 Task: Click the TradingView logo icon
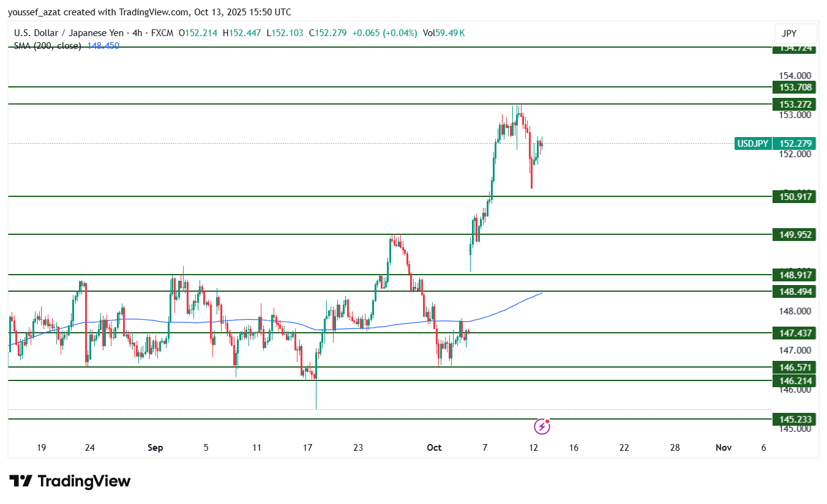20,481
